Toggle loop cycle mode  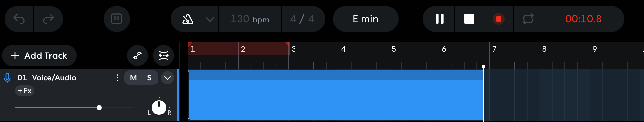pyautogui.click(x=528, y=19)
